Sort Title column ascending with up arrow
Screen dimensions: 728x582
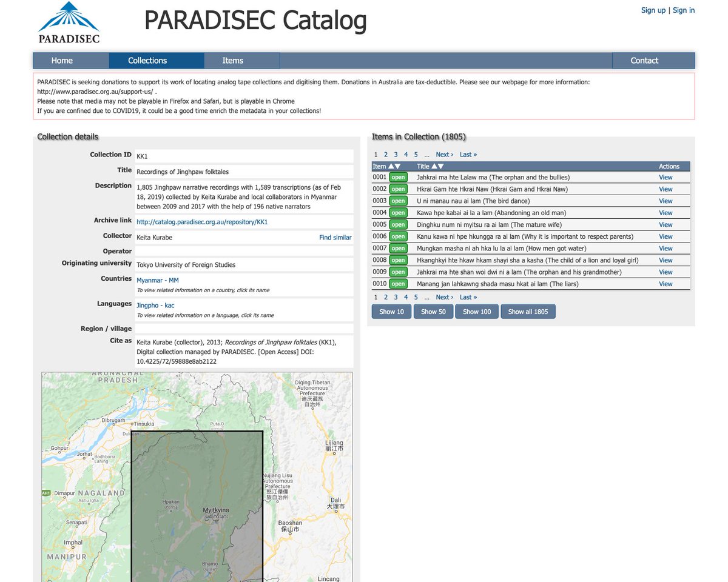click(x=434, y=166)
